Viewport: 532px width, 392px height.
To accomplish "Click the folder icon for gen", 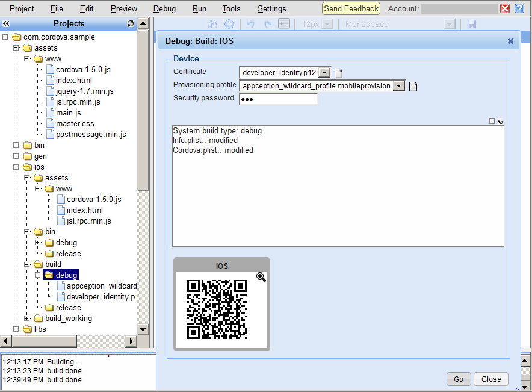I will 28,156.
